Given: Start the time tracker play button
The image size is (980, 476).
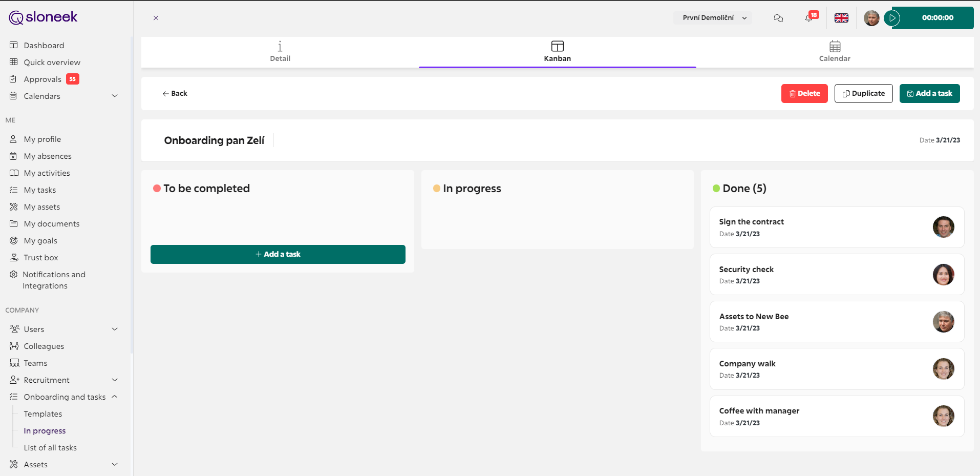Looking at the screenshot, I should tap(892, 18).
